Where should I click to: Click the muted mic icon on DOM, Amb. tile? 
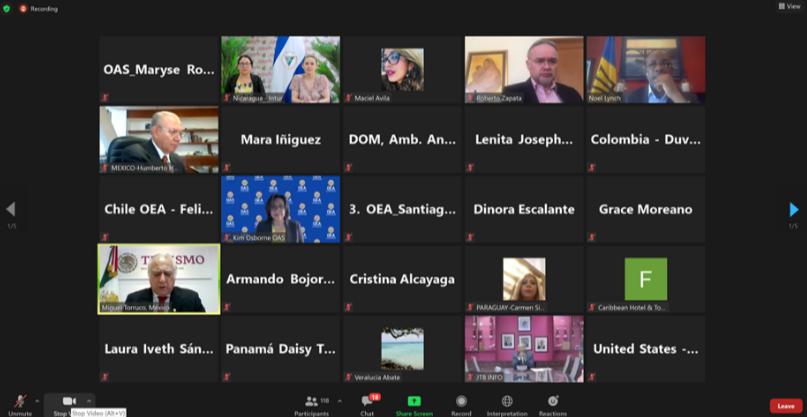[349, 167]
